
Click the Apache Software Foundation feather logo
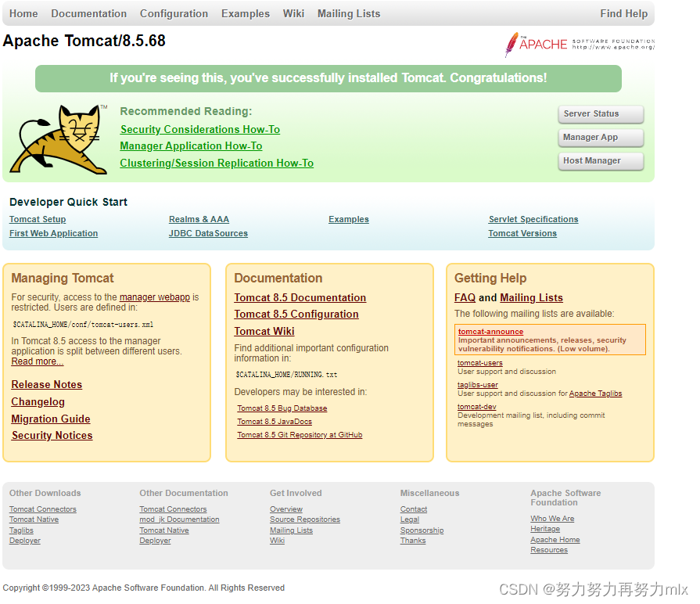coord(580,44)
